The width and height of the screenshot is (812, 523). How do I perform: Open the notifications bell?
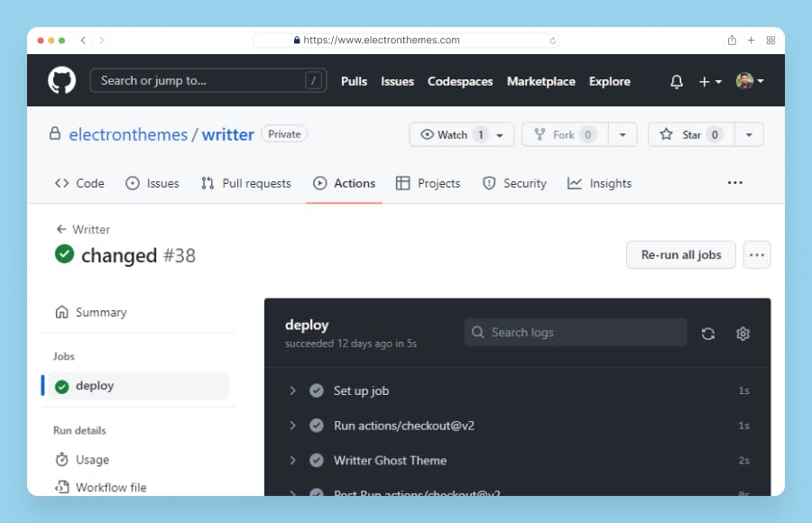coord(677,81)
